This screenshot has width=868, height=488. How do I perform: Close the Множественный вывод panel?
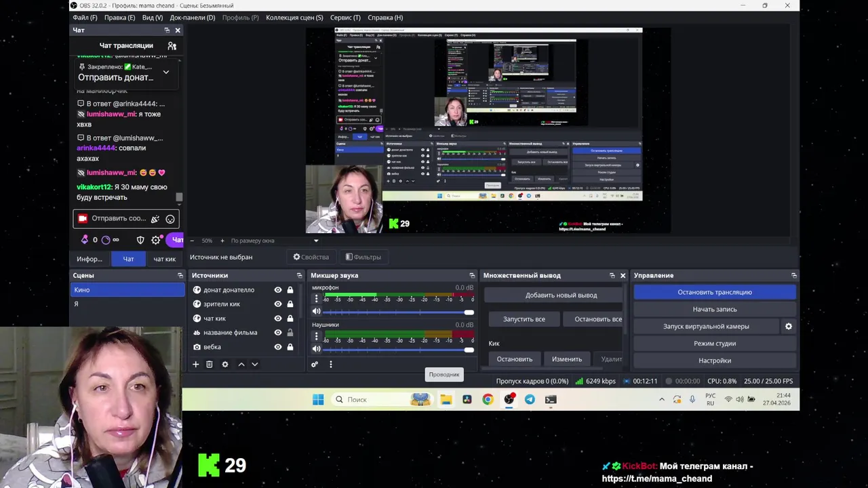coord(623,275)
